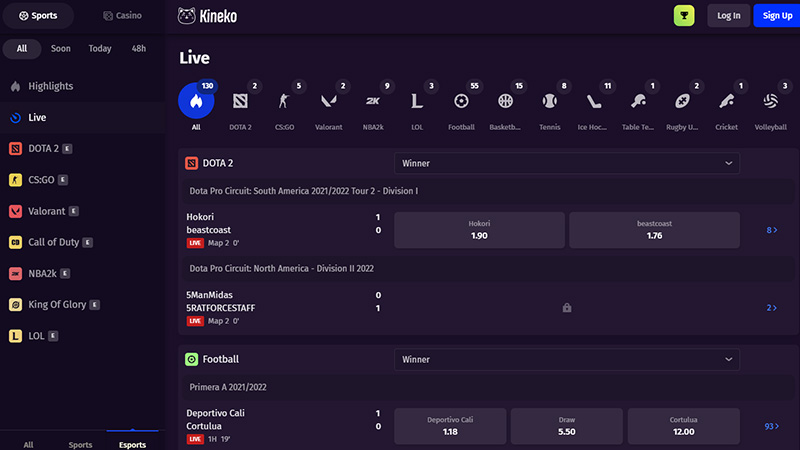This screenshot has width=800, height=450.
Task: Filter live events by LOL icon
Action: [417, 101]
